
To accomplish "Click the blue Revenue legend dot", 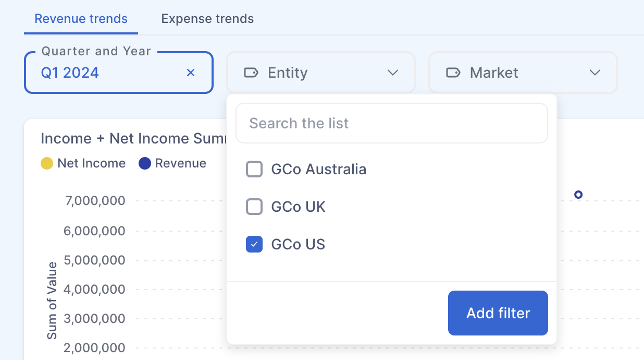I will (x=145, y=164).
